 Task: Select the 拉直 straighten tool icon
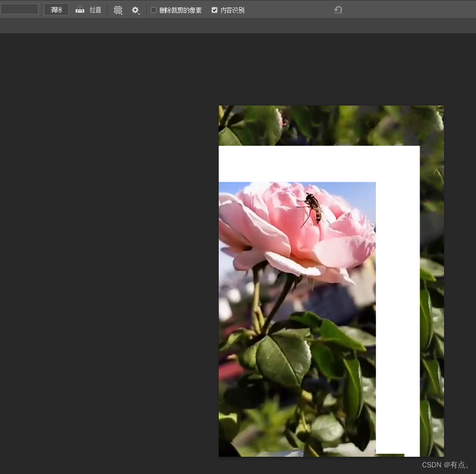pyautogui.click(x=80, y=10)
